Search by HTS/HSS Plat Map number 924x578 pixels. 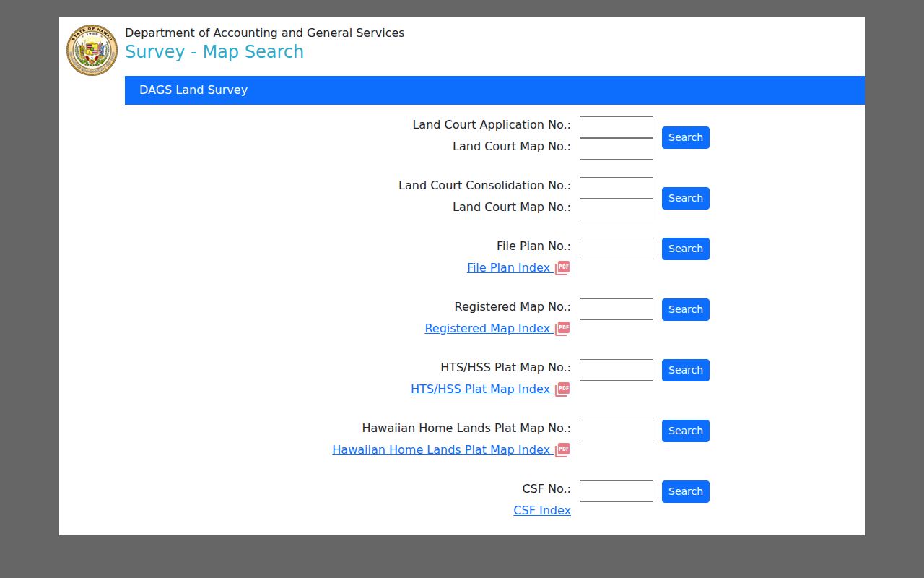[x=686, y=370]
